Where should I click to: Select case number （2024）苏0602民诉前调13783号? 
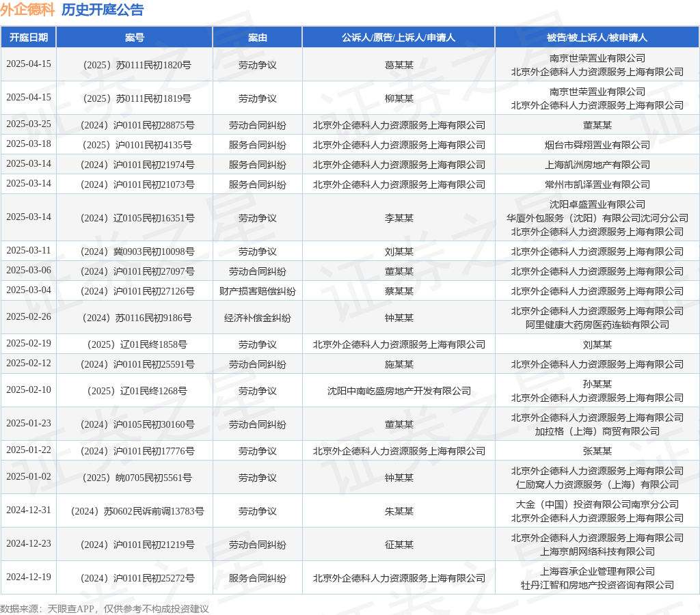tap(135, 511)
